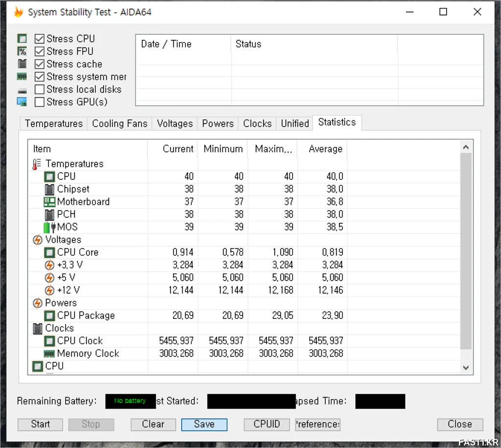Open the Cooling Fans tab

119,124
